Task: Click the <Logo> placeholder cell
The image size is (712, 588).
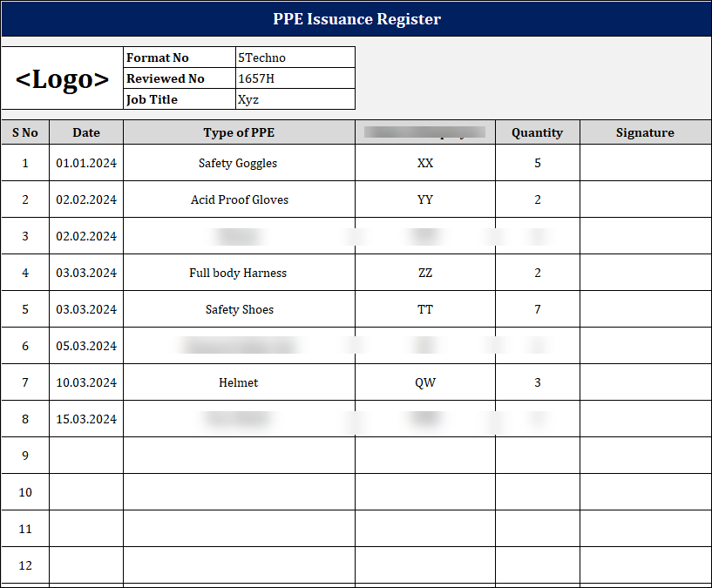Action: [62, 78]
